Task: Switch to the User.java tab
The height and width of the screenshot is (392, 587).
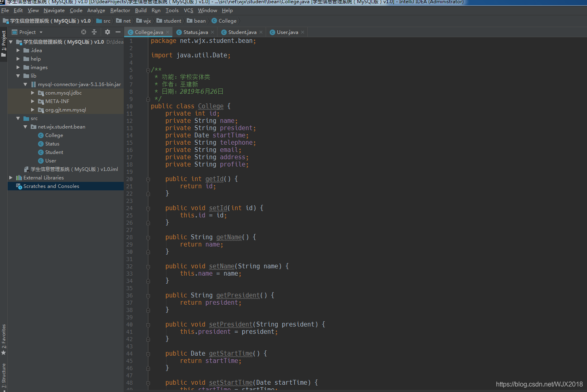Action: pyautogui.click(x=287, y=32)
